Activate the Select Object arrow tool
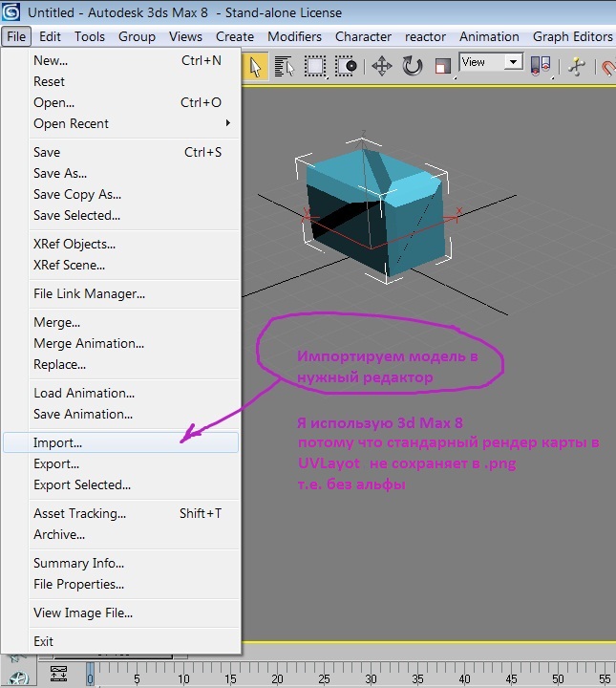 (257, 66)
